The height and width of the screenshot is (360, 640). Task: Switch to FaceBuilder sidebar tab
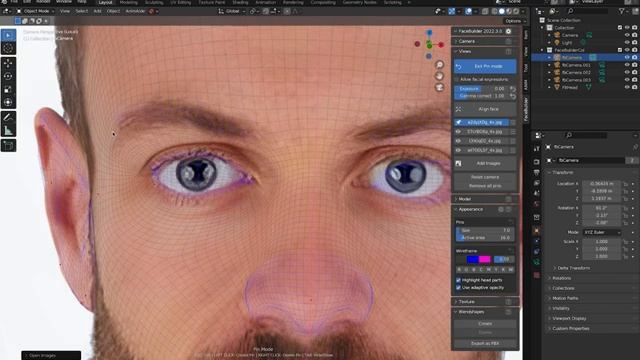point(526,109)
